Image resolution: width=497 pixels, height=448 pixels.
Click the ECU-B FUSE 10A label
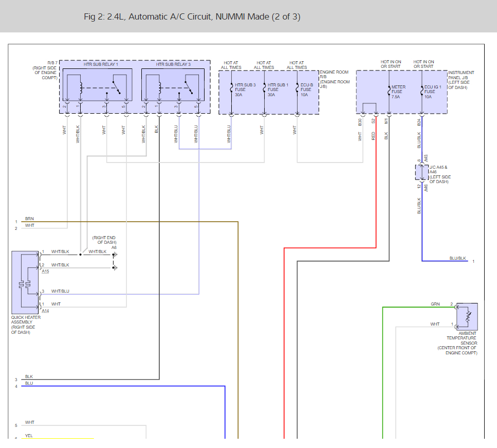click(x=306, y=90)
